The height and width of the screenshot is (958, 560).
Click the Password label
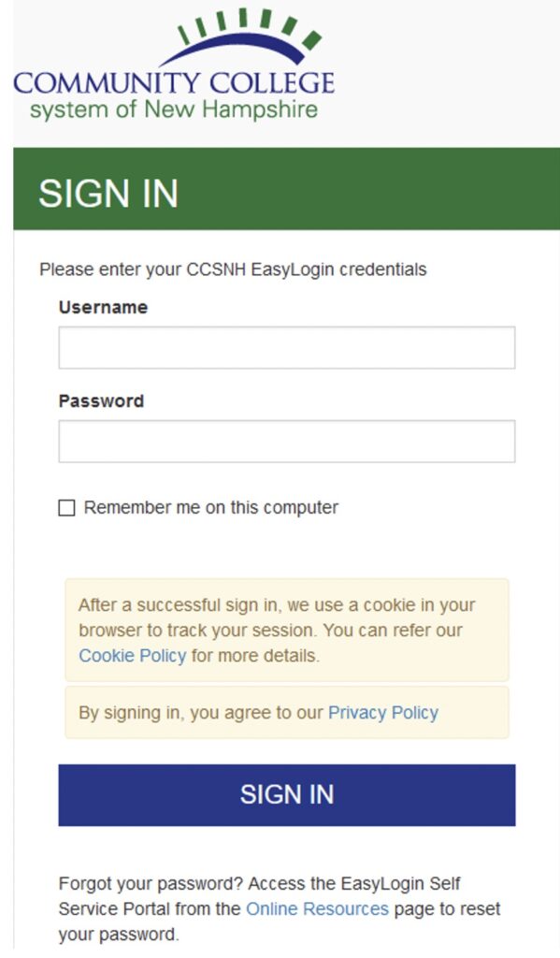[x=101, y=400]
